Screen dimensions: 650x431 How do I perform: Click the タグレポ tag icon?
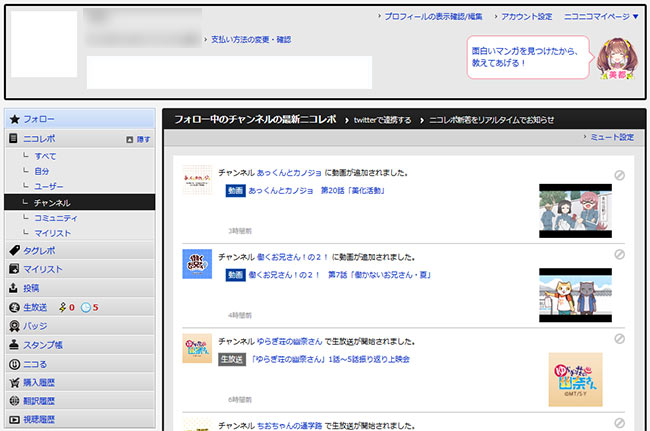15,250
